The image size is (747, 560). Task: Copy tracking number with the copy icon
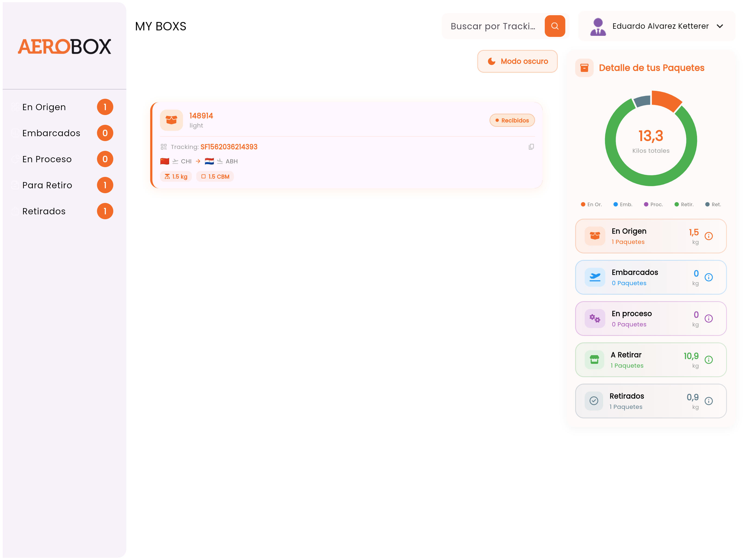tap(531, 147)
